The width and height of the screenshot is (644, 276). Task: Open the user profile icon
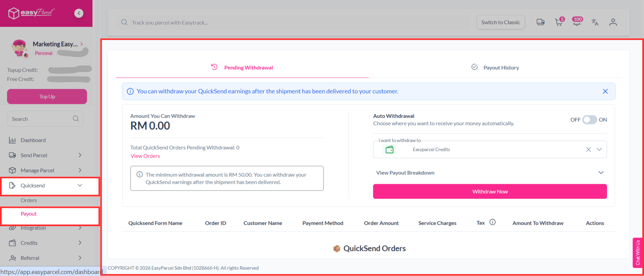[x=613, y=22]
